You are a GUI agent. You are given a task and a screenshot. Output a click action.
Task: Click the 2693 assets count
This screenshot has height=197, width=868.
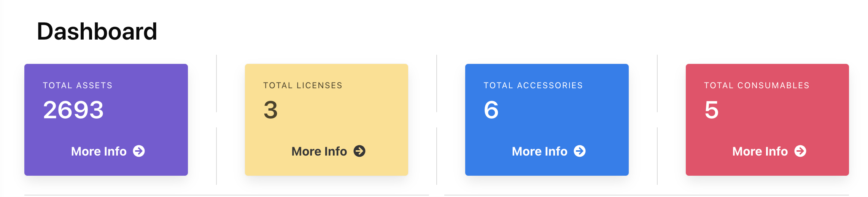[73, 110]
